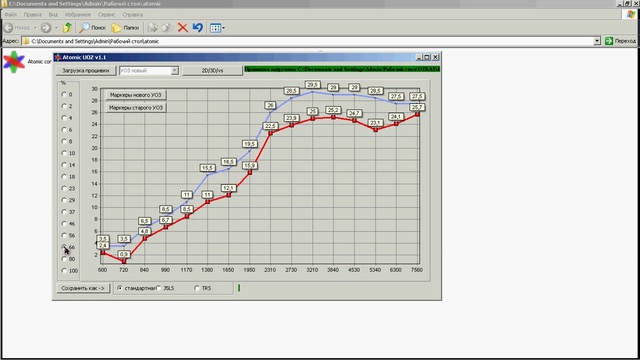
Task: Click the red Delete X icon
Action: (x=182, y=28)
